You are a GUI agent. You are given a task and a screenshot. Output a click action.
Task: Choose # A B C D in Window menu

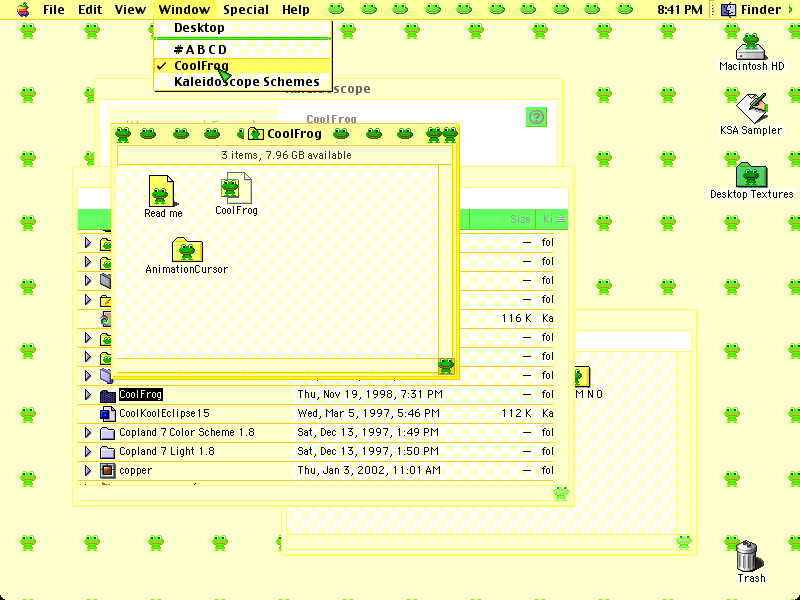pos(243,49)
